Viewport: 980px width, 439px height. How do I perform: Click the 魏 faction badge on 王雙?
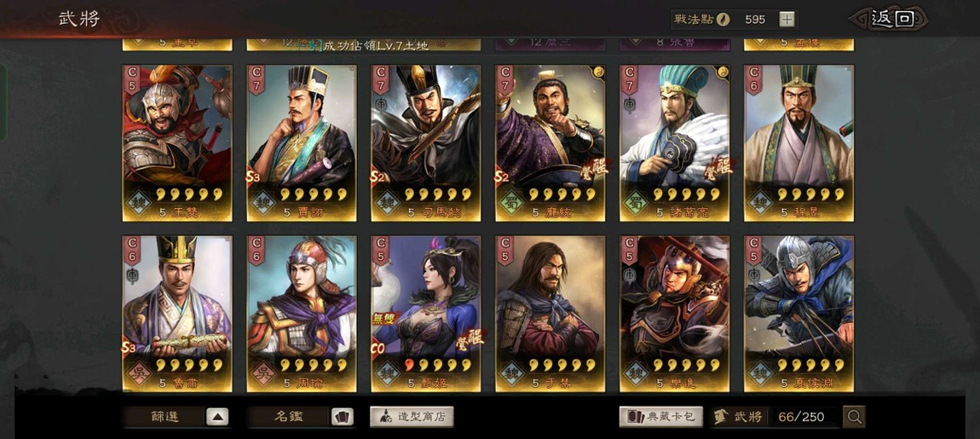click(x=137, y=201)
